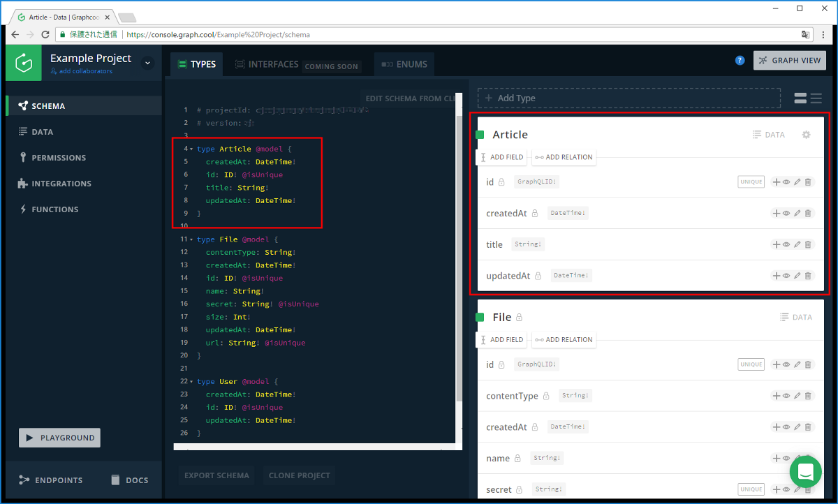
Task: Click the trash icon on title field
Action: pos(808,244)
